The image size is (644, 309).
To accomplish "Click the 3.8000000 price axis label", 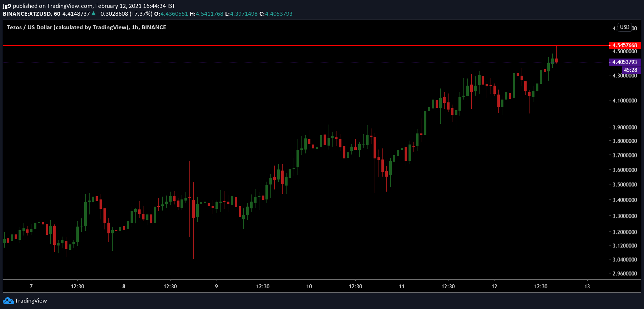I will (x=625, y=141).
